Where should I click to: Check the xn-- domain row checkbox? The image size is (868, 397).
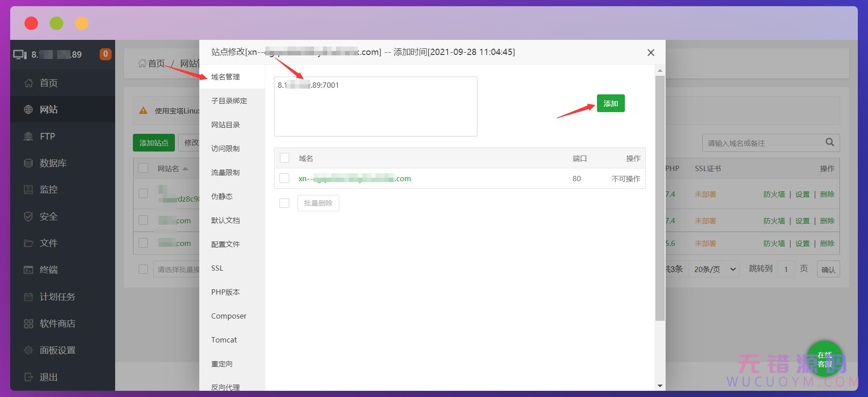(284, 179)
